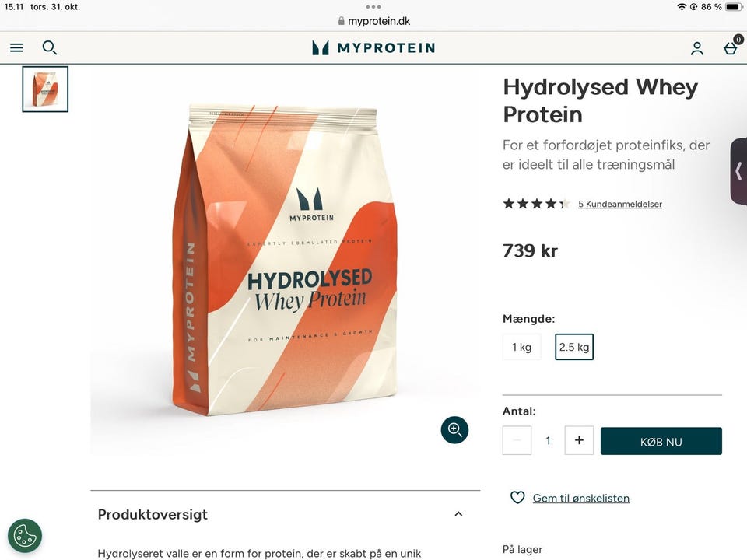Click the myprotein.dk address bar
The height and width of the screenshot is (560, 747).
(x=373, y=21)
